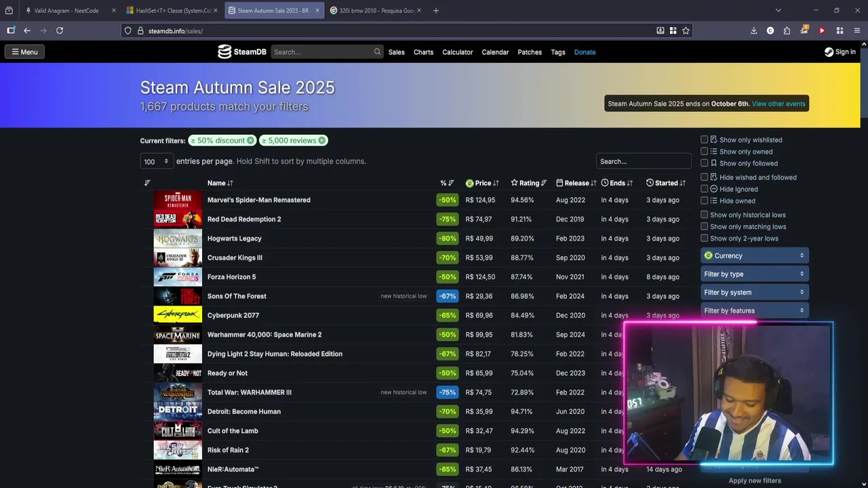Open the Tags nav item
The height and width of the screenshot is (488, 868).
tap(558, 52)
